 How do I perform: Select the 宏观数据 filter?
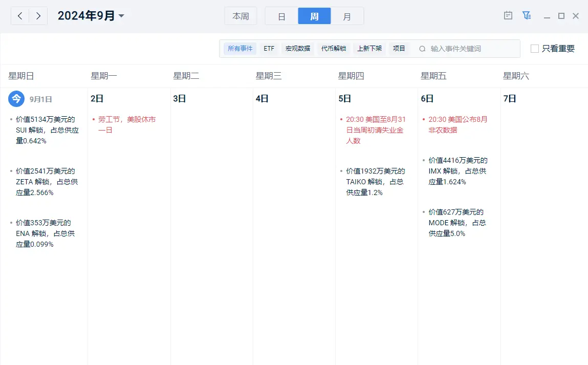pos(298,49)
